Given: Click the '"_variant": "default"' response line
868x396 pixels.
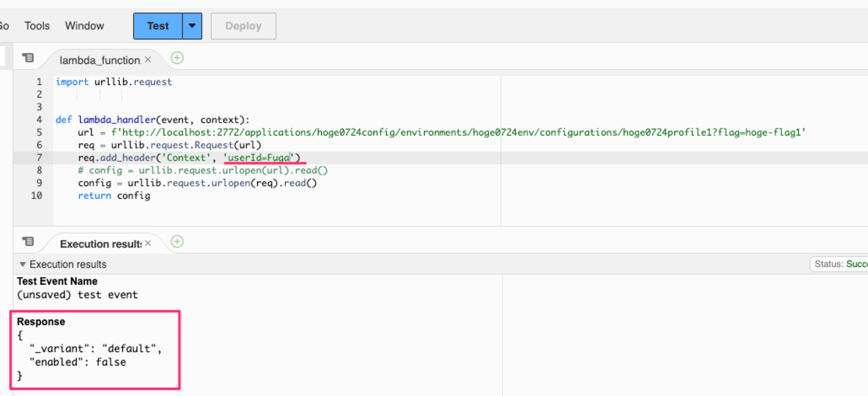Looking at the screenshot, I should click(x=95, y=349).
